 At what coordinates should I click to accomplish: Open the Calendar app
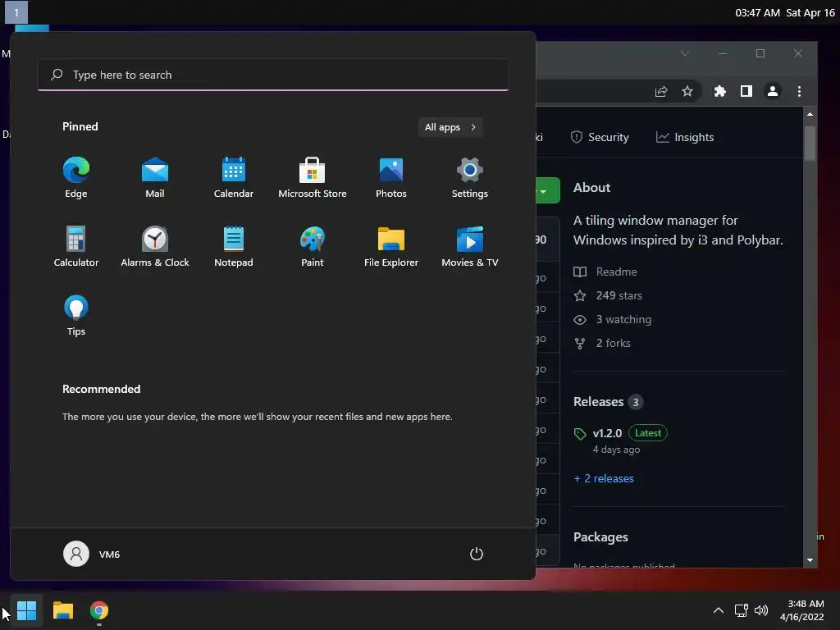tap(234, 178)
